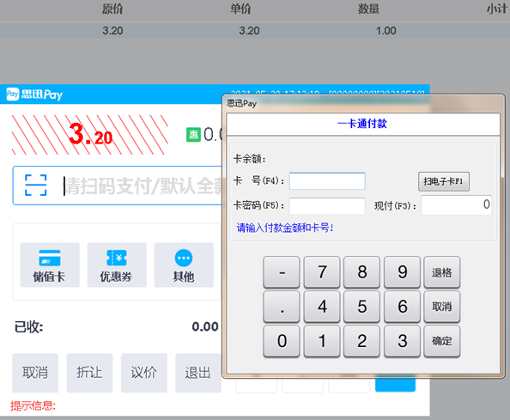Screen dimensions: 510x420
Task: Click the 现付(F3) amount field
Action: (x=456, y=205)
